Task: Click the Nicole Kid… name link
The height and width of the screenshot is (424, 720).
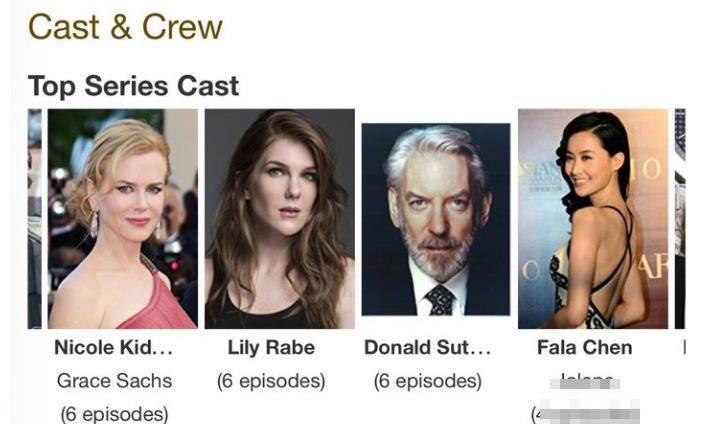Action: [113, 348]
